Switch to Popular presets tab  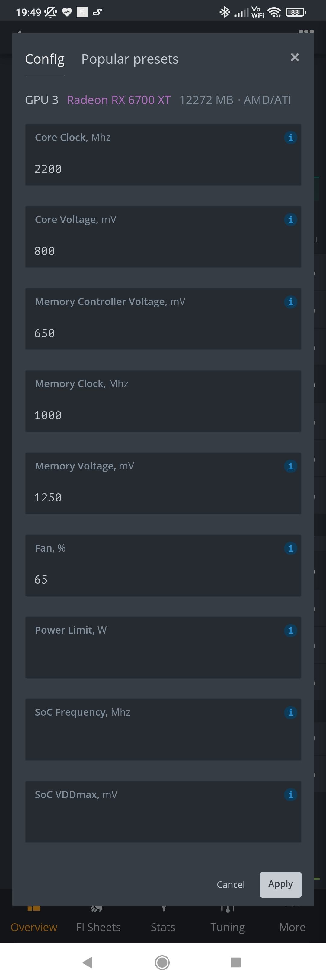pyautogui.click(x=130, y=59)
